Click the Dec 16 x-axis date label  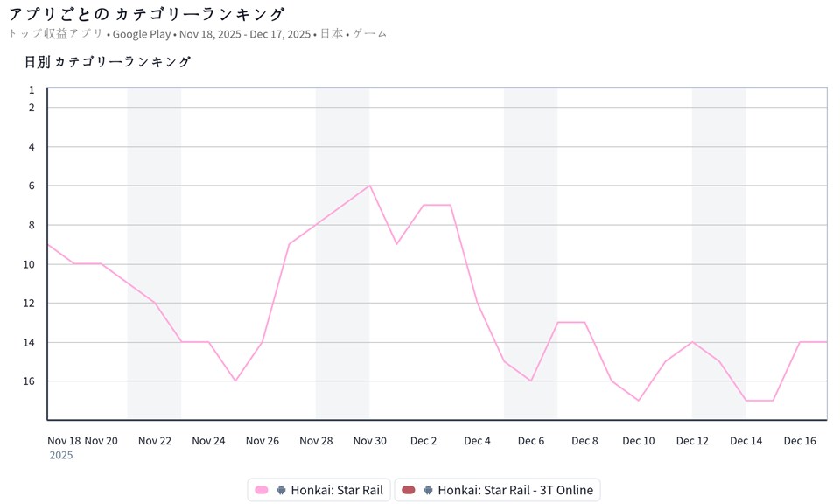point(799,441)
